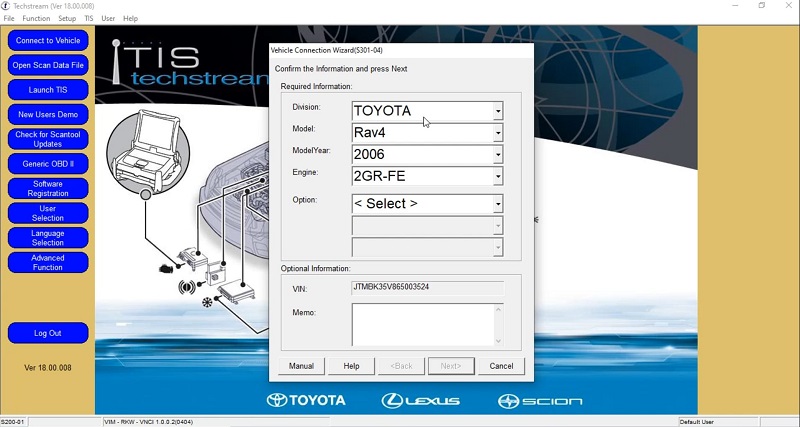Image resolution: width=800 pixels, height=427 pixels.
Task: Click the S200-01 status bar text
Action: coord(12,422)
